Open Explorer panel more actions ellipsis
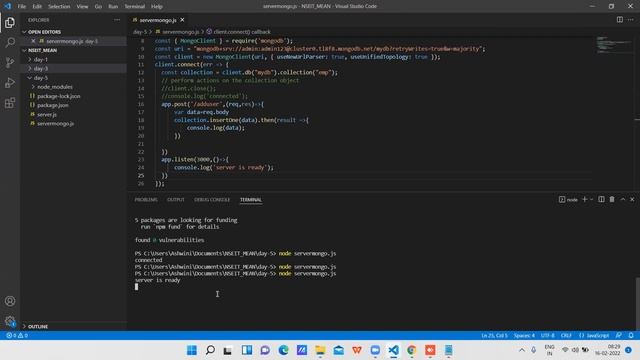Viewport: 640px width, 360px height. [117, 20]
